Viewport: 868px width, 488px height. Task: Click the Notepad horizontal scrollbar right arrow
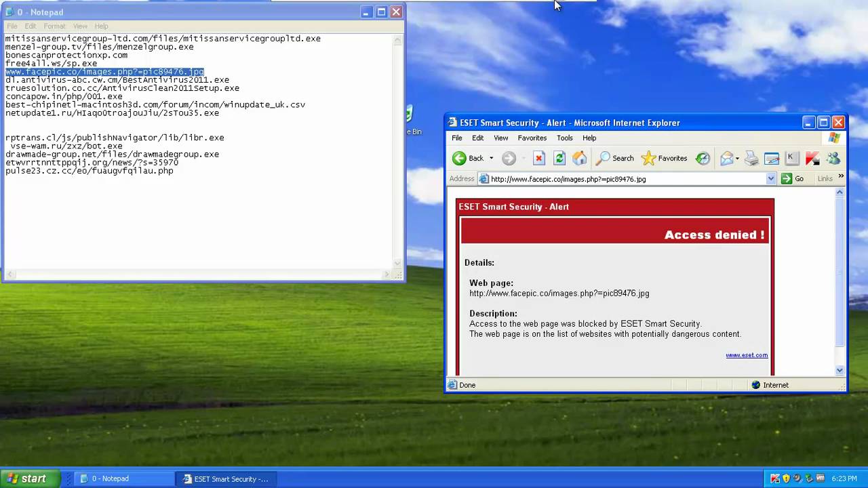387,274
